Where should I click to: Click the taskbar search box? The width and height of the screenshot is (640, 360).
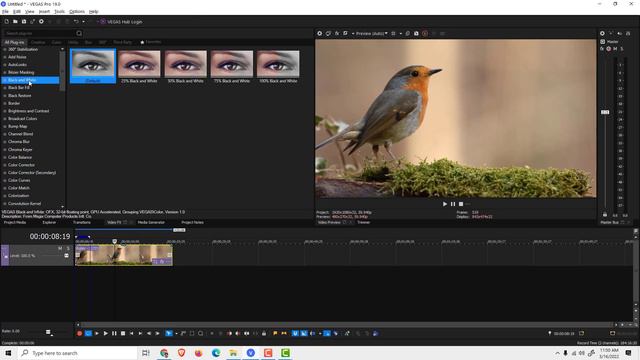(x=78, y=353)
